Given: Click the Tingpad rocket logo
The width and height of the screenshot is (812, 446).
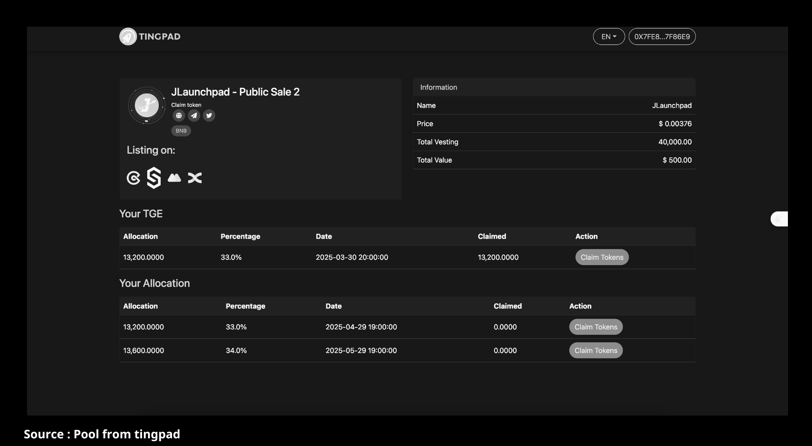Looking at the screenshot, I should 127,37.
